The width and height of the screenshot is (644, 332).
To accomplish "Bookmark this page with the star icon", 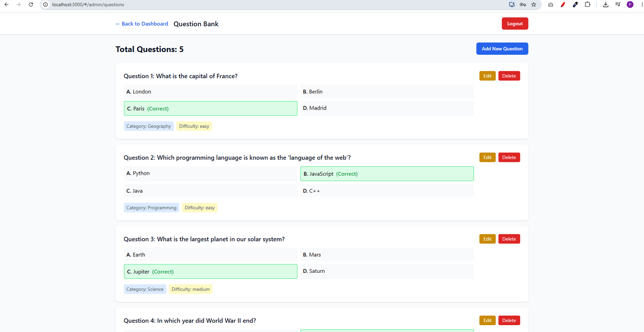I will (x=534, y=4).
